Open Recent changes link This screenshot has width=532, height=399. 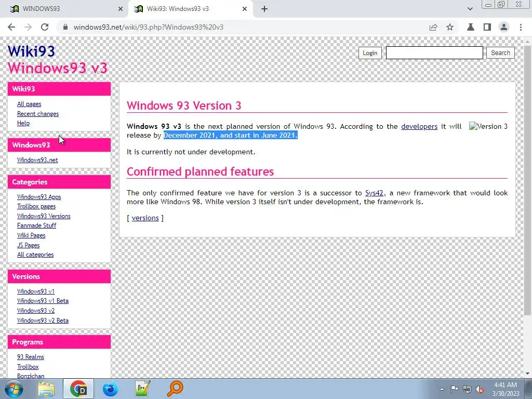click(x=38, y=114)
